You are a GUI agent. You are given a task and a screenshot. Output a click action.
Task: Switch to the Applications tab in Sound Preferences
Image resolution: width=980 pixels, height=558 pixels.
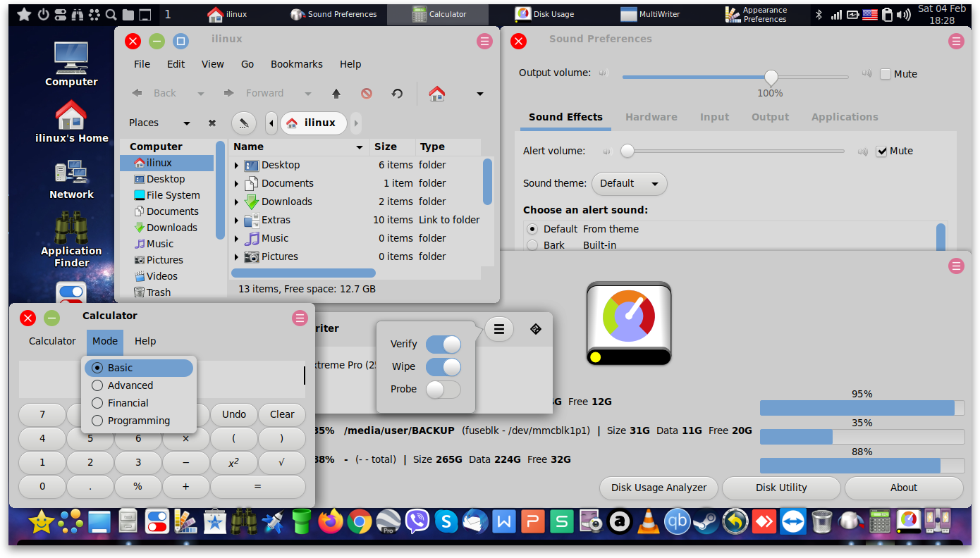[x=845, y=117]
